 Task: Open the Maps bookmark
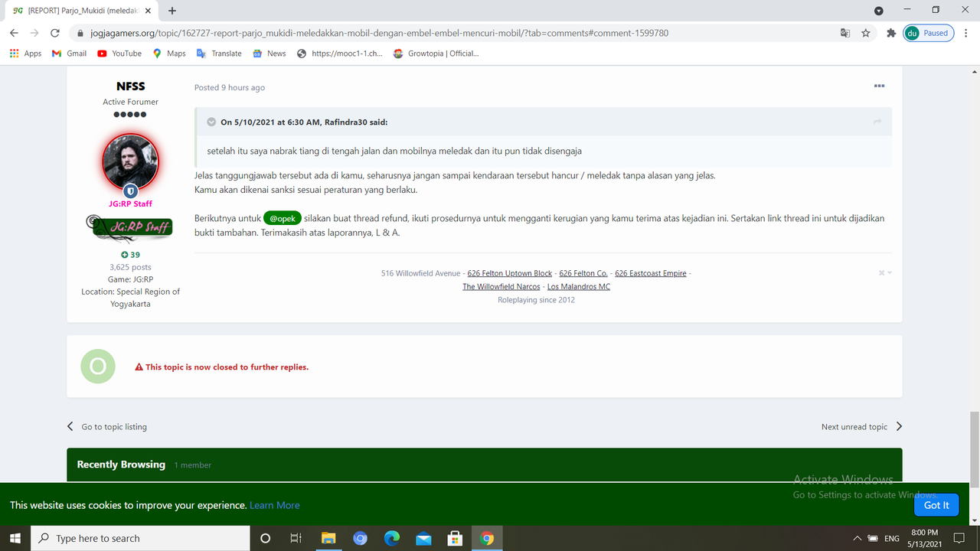pyautogui.click(x=169, y=54)
